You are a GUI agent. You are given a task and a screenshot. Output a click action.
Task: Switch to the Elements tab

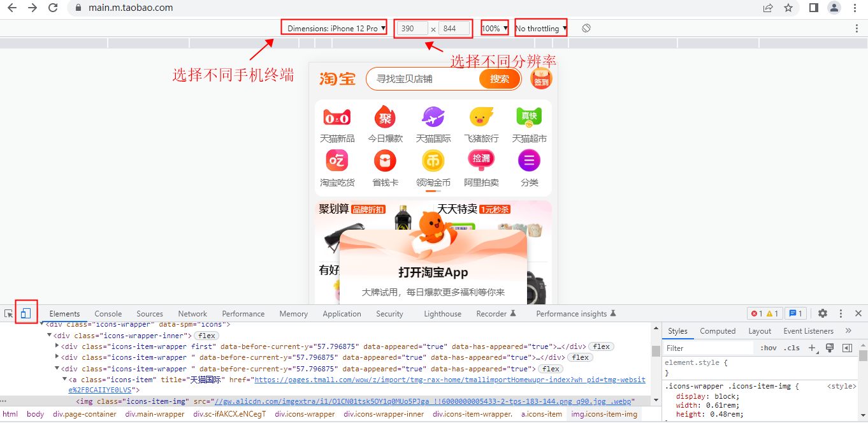tap(64, 313)
